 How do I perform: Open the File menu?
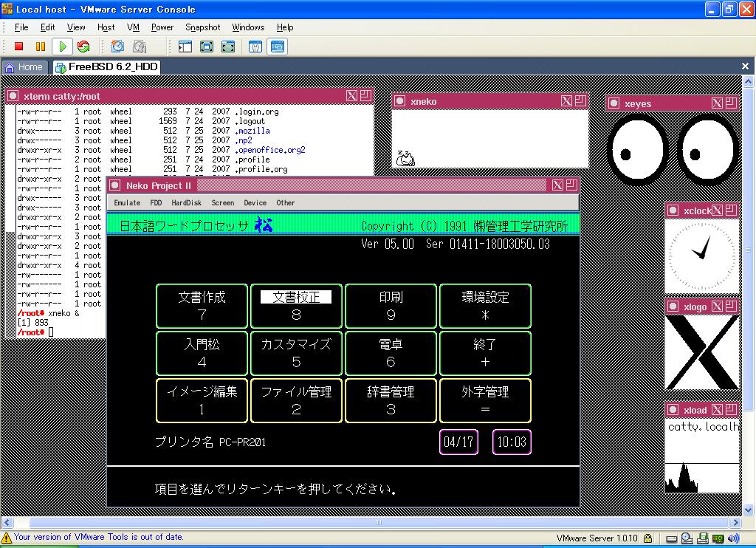[x=21, y=27]
